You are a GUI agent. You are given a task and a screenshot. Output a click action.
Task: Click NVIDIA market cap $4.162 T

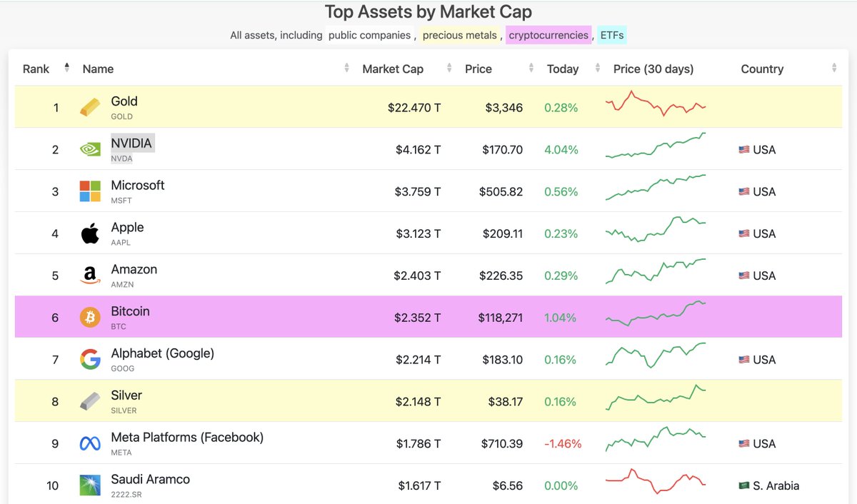pyautogui.click(x=418, y=150)
